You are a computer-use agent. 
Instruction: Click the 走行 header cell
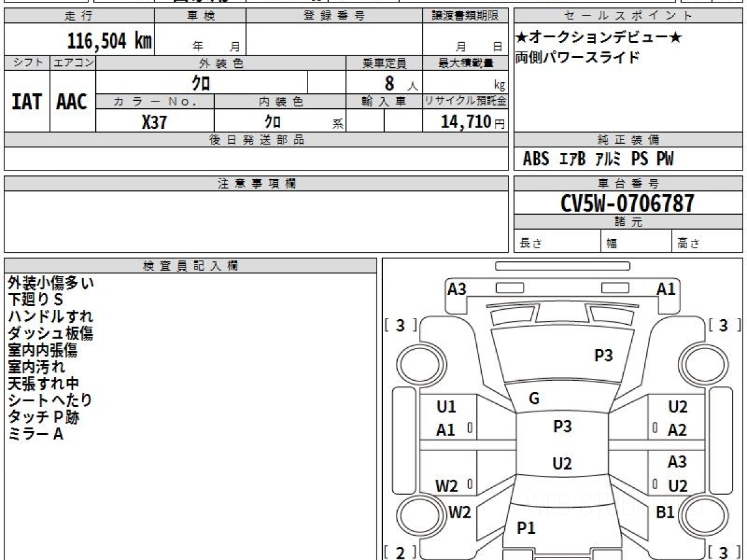point(78,16)
